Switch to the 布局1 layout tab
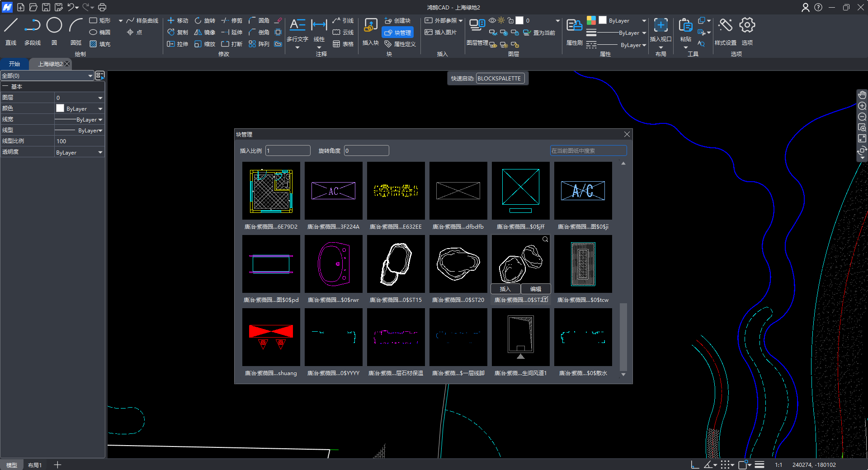The height and width of the screenshot is (470, 868). point(35,465)
